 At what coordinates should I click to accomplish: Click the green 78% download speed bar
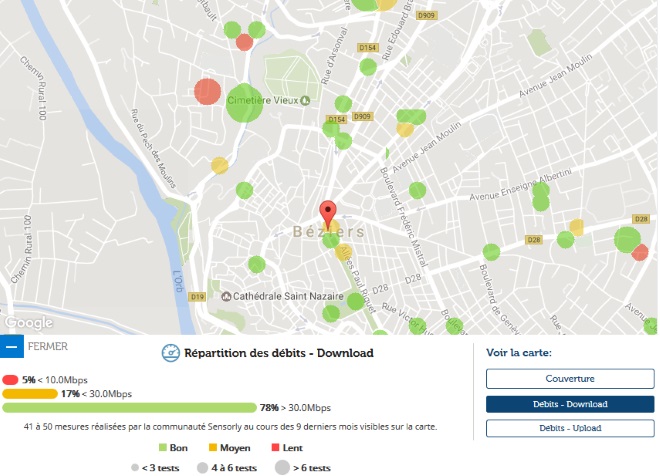(x=130, y=408)
